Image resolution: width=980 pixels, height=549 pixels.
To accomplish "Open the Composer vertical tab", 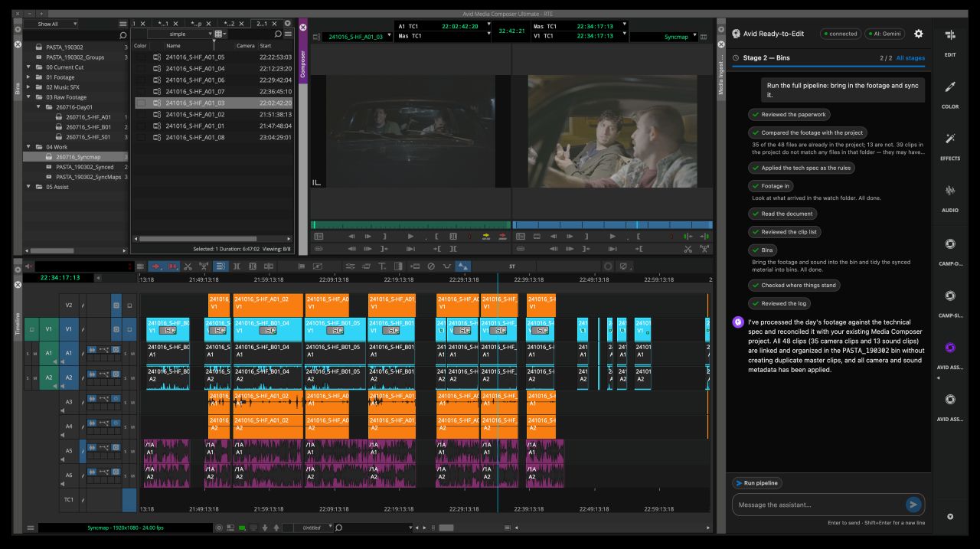I will (302, 64).
